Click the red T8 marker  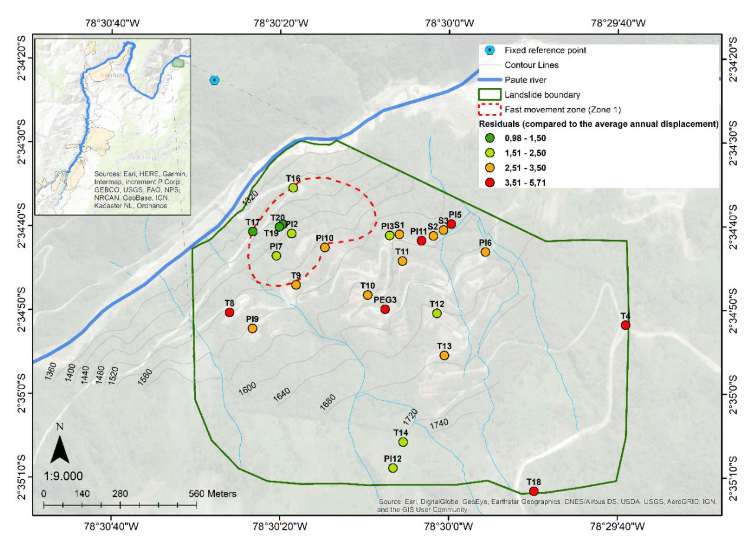pos(229,312)
